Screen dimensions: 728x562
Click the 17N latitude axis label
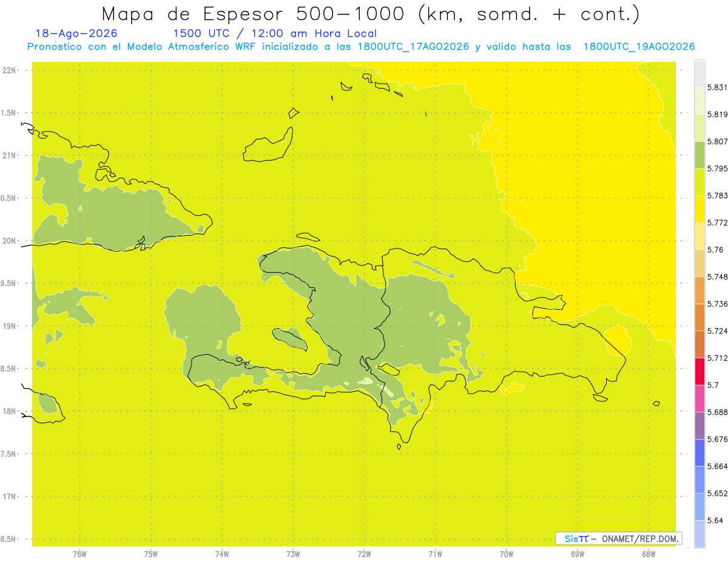tap(9, 497)
